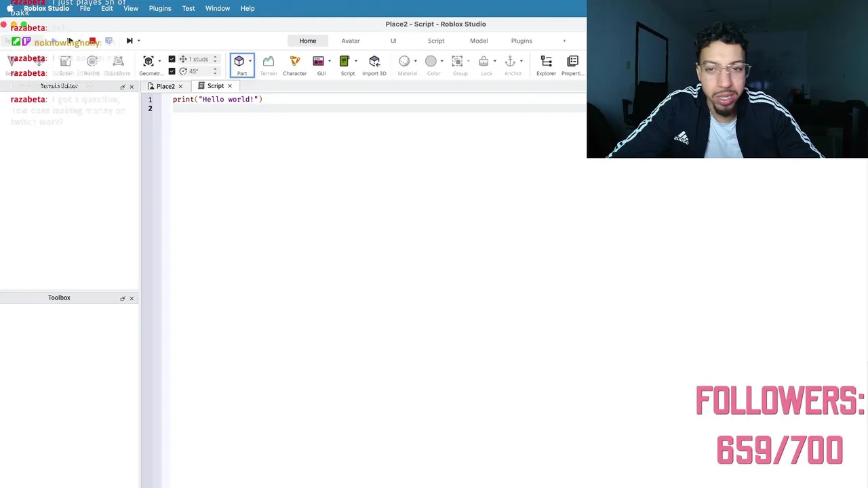Click the red Stop playtest button
This screenshot has width=868, height=488.
pos(93,41)
